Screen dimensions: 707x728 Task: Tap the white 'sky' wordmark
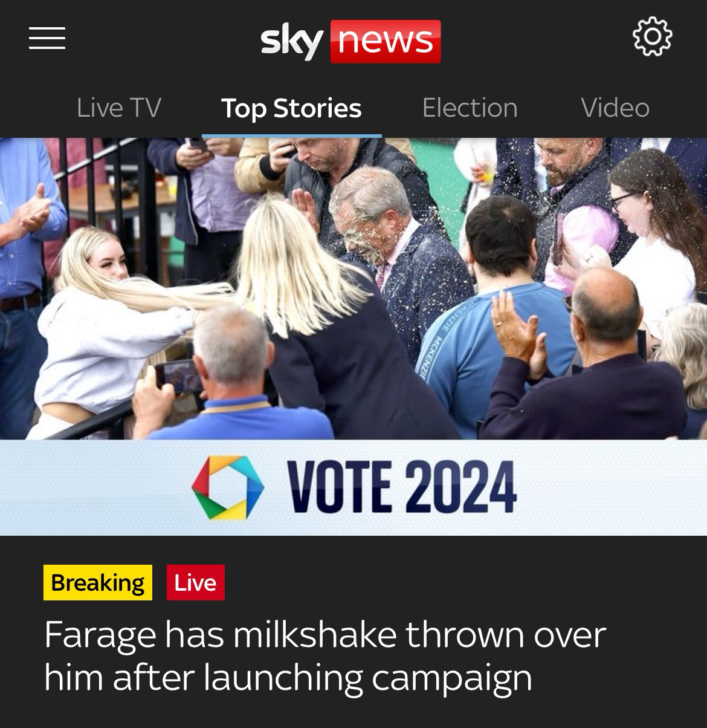point(292,42)
